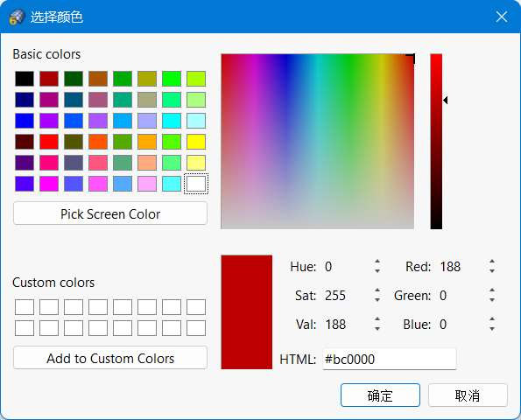521x420 pixels.
Task: Click in the hue-saturation gradient picker
Action: point(317,141)
